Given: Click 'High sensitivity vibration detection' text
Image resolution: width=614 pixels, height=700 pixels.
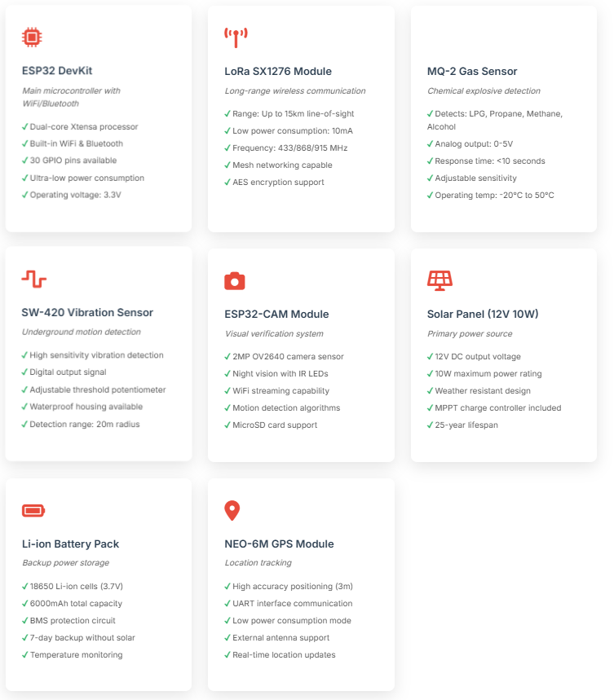Looking at the screenshot, I should [x=96, y=355].
